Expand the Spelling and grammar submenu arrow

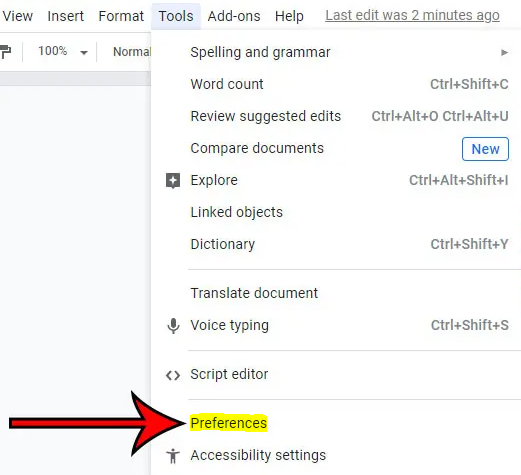pyautogui.click(x=504, y=53)
